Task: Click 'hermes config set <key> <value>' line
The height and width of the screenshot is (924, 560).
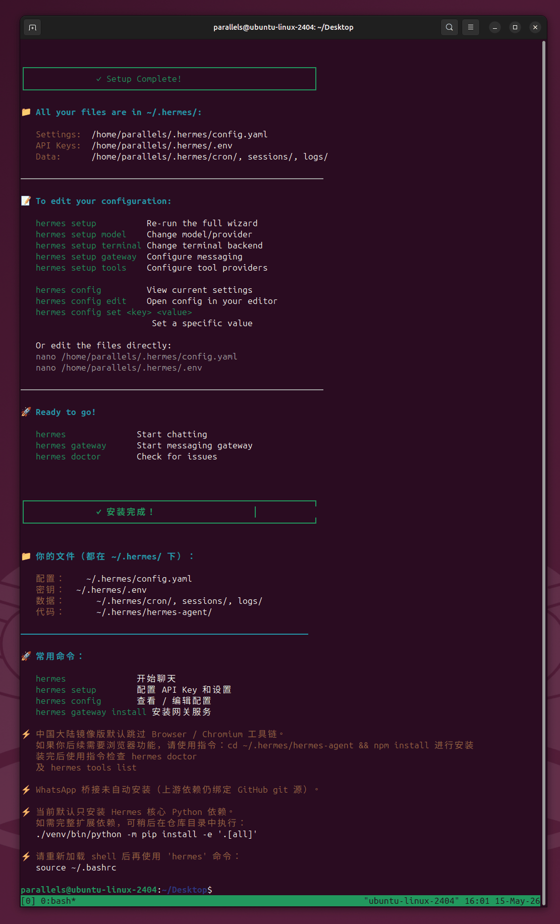Action: pos(114,312)
